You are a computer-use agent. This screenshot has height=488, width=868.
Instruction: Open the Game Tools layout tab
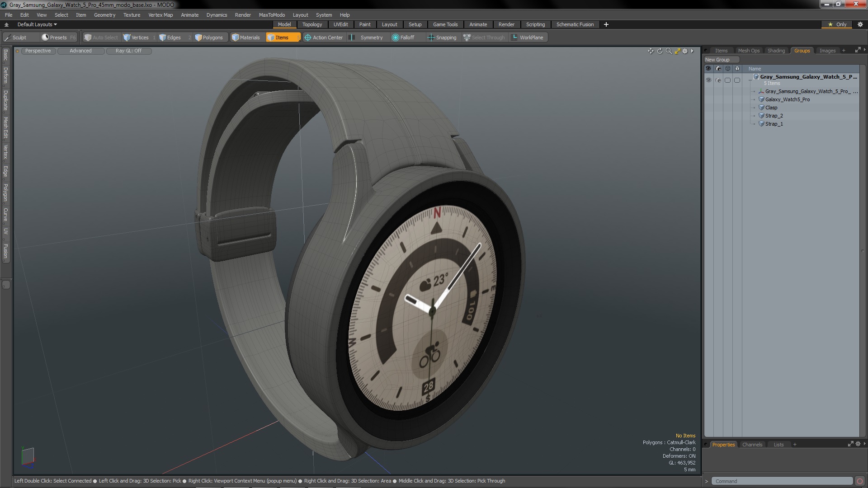445,24
